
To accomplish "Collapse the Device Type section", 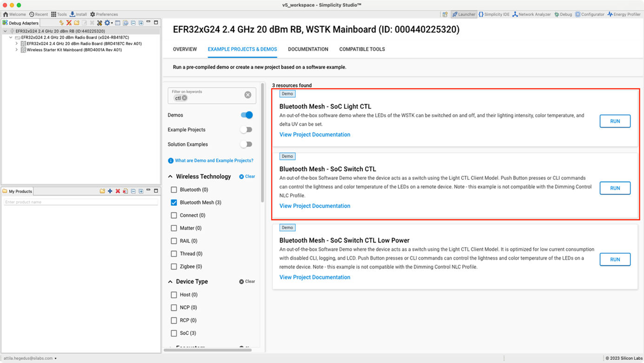I will tap(170, 281).
